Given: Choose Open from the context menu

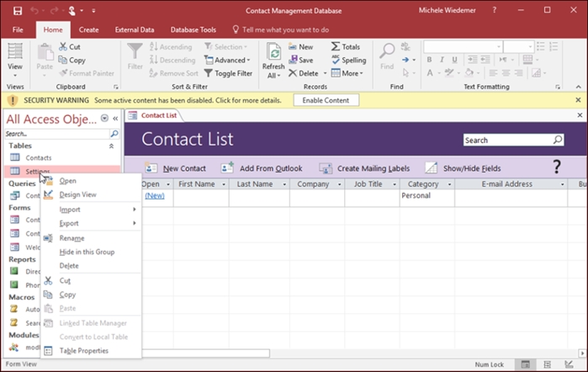Looking at the screenshot, I should point(91,181).
